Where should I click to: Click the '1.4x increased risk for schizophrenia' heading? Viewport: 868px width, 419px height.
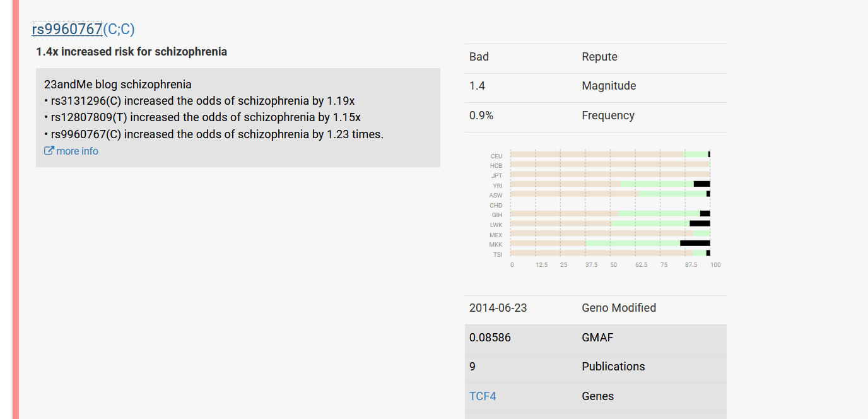click(131, 52)
